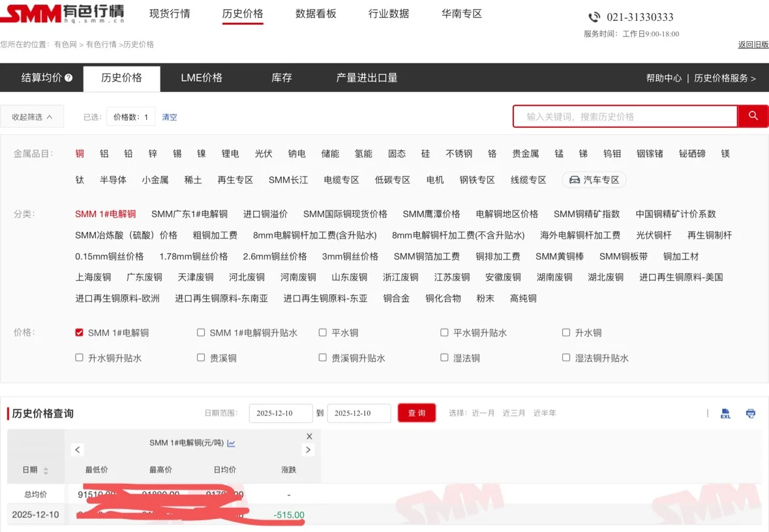Click the 查询 query button
This screenshot has height=532, width=769.
(x=416, y=413)
